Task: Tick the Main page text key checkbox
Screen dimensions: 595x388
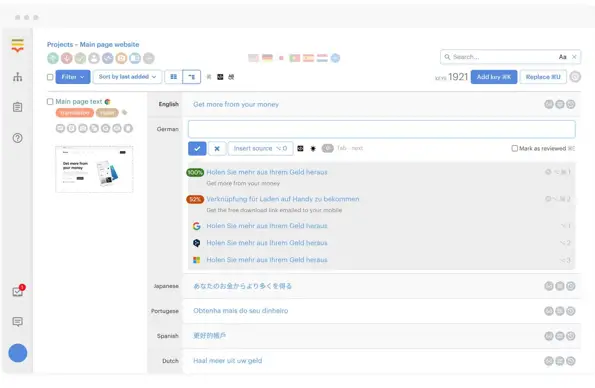Action: point(50,101)
